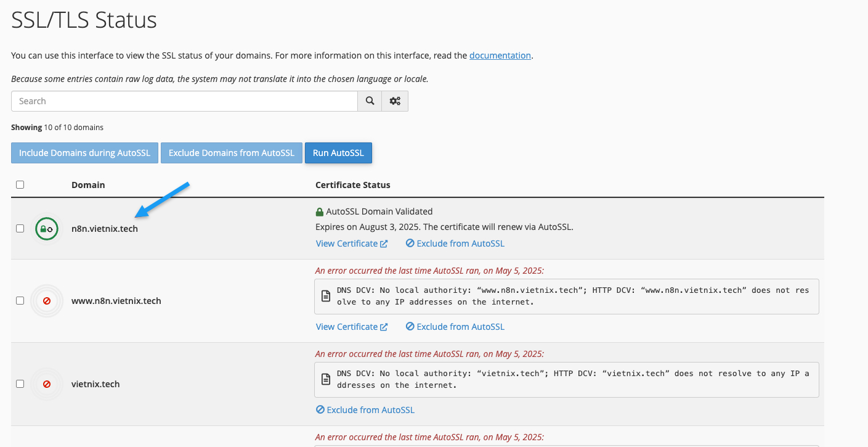Click the search magnifier button

[370, 101]
